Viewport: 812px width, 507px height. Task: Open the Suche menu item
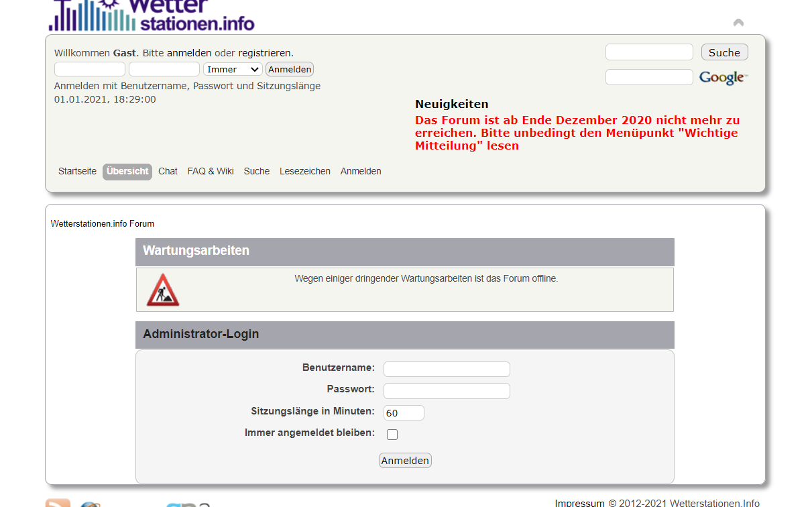(x=257, y=172)
